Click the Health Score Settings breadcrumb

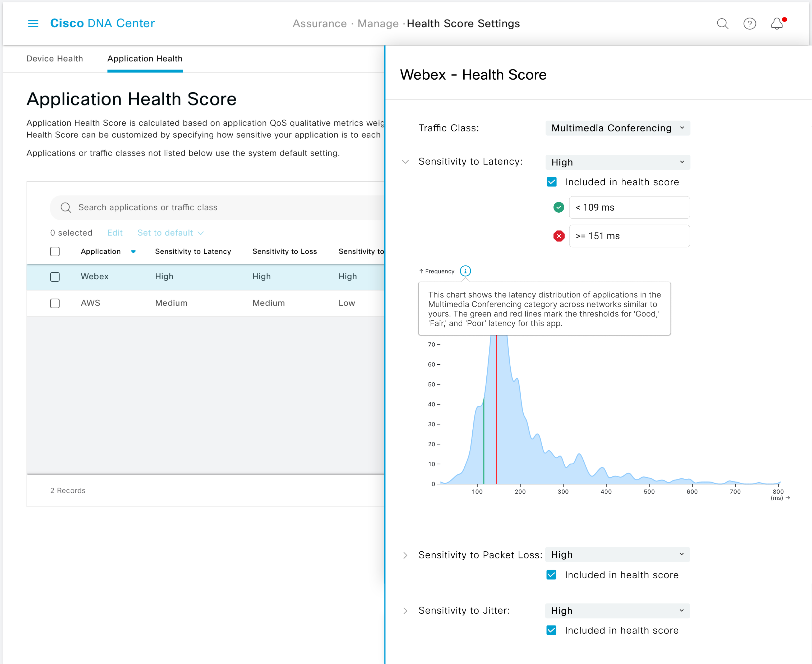(x=463, y=24)
